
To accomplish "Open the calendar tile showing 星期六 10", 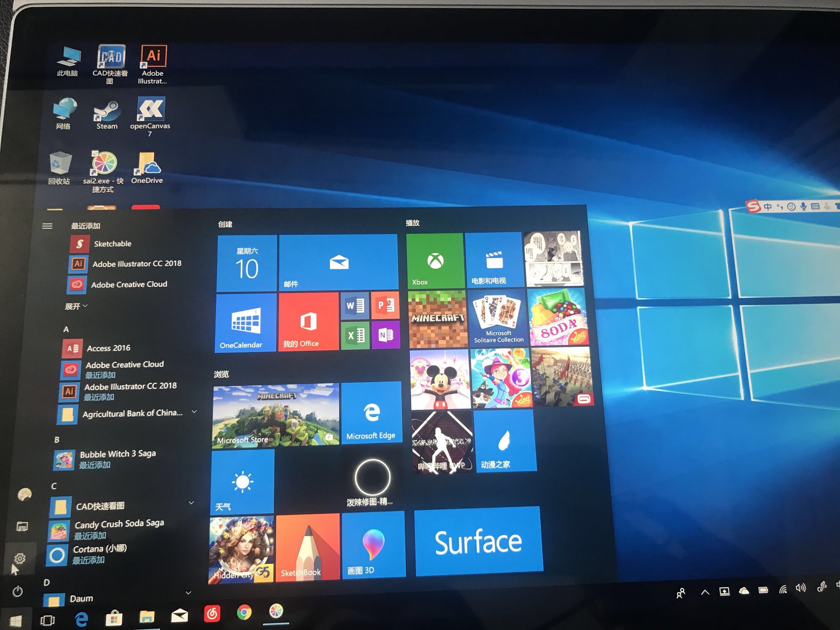I will tap(247, 263).
